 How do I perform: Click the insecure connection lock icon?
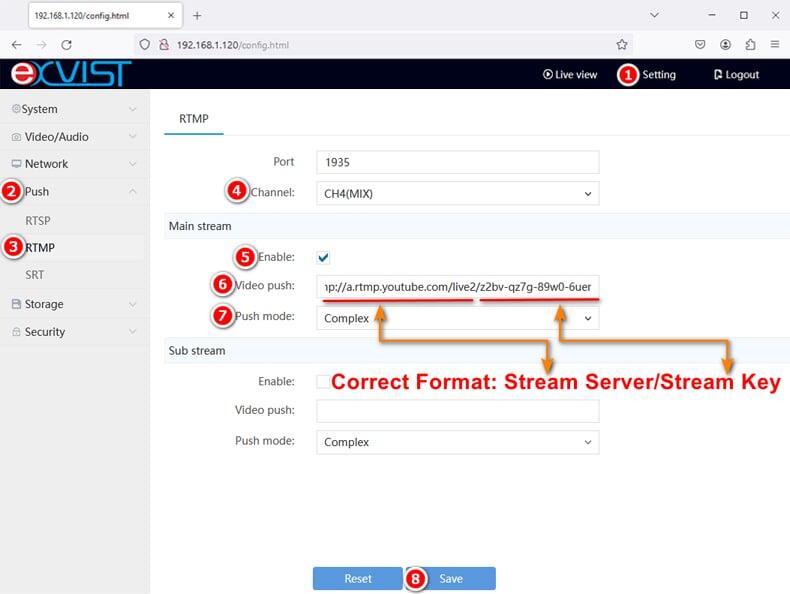click(x=164, y=45)
